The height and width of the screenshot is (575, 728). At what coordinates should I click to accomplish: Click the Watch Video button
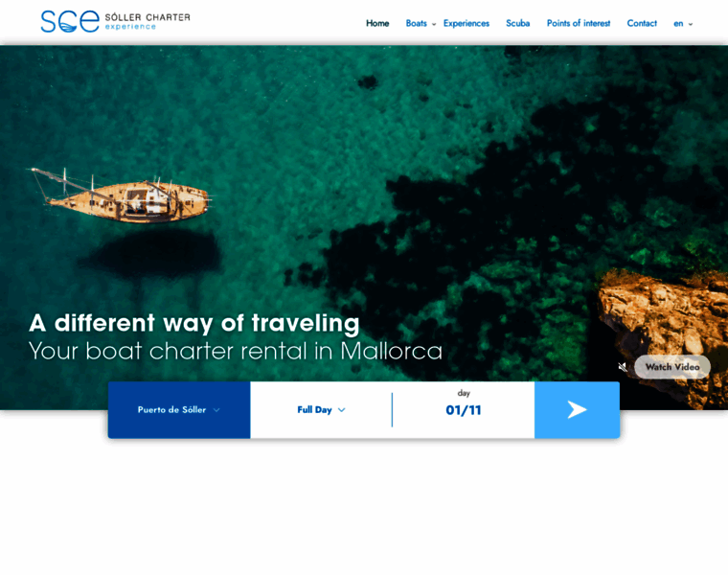(672, 367)
